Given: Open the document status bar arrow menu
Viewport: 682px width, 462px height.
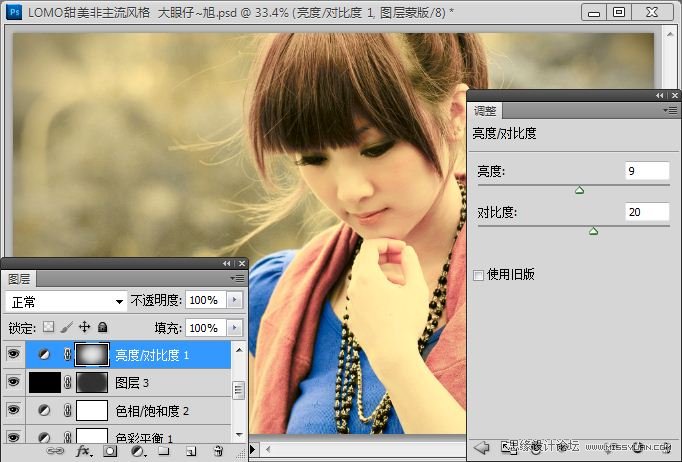Looking at the screenshot, I should click(x=253, y=449).
